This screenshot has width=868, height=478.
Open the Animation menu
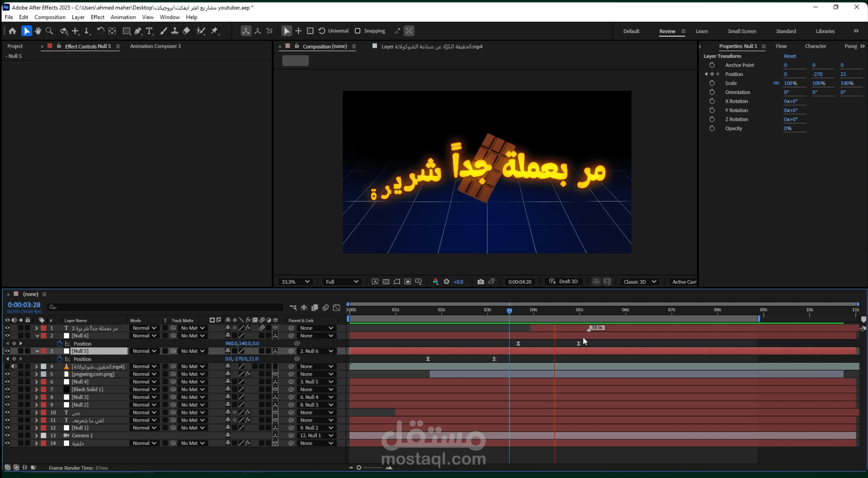pos(123,17)
